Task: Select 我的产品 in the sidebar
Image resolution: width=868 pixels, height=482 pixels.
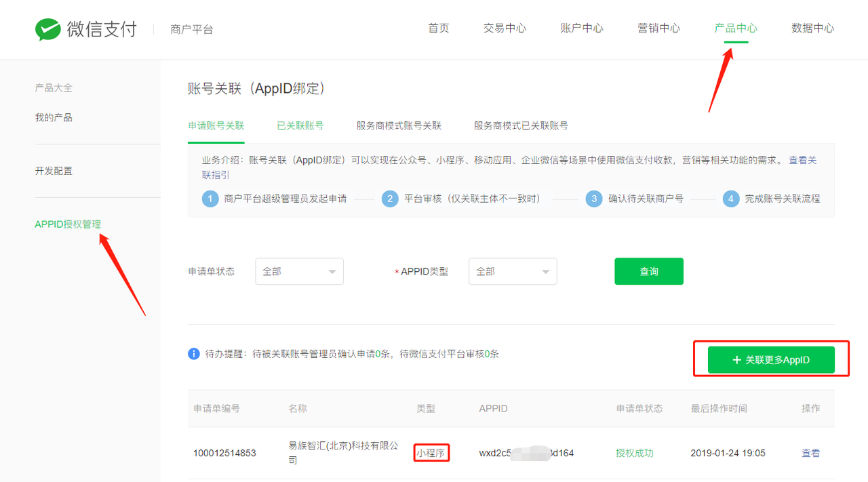Action: click(x=54, y=117)
